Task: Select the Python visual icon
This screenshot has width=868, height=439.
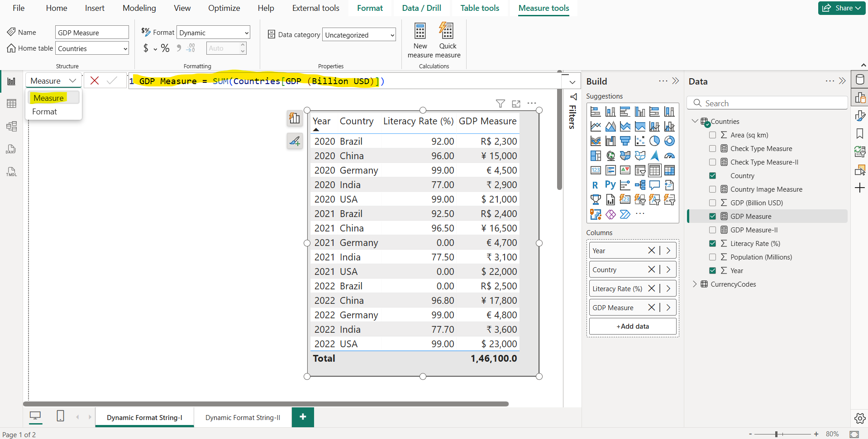Action: [610, 185]
